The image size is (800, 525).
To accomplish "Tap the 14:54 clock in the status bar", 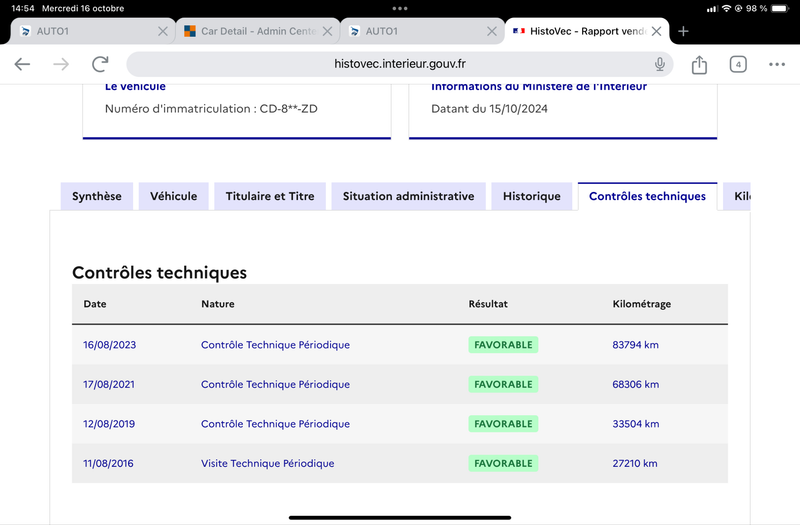I will 23,9.
